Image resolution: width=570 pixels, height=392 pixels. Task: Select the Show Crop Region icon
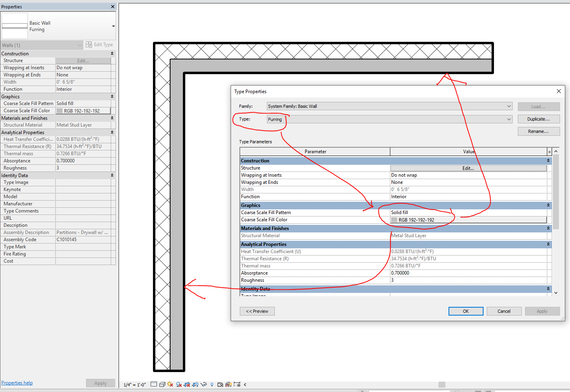coord(195,384)
